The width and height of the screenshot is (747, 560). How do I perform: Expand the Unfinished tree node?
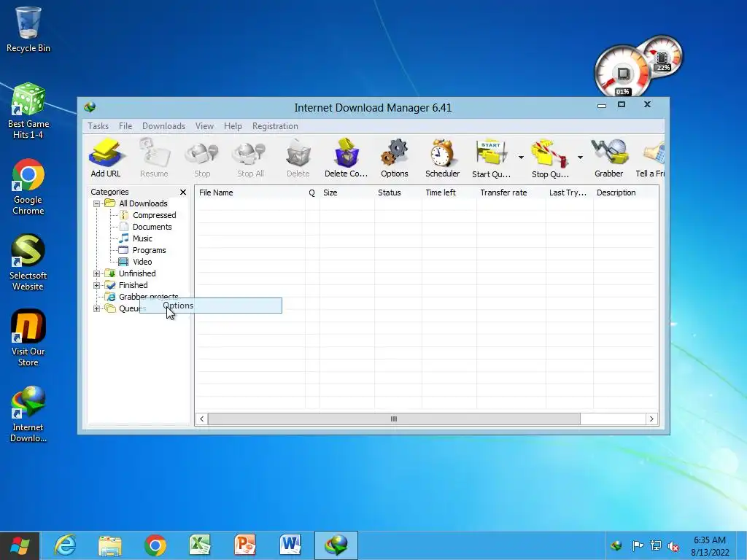[x=97, y=274]
